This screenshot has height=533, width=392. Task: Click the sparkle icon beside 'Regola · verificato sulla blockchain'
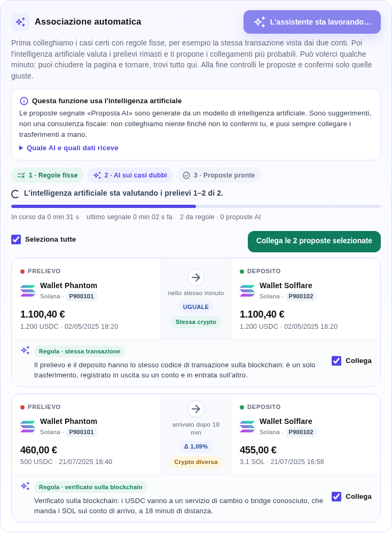coord(25,486)
